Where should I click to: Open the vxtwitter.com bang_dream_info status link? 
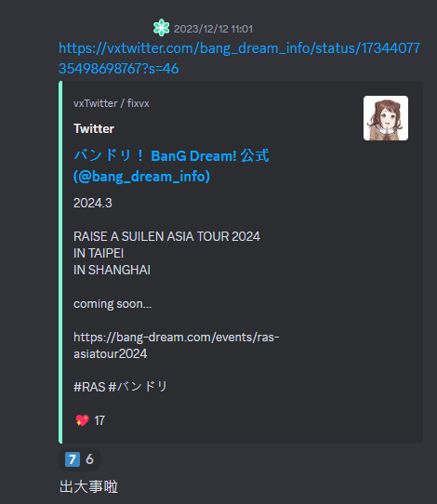239,59
